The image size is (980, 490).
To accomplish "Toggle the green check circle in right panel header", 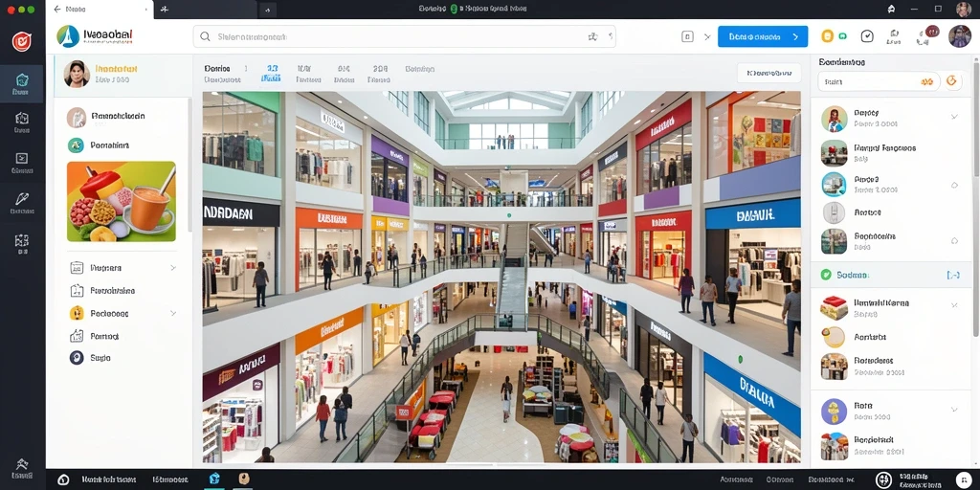I will click(x=826, y=275).
